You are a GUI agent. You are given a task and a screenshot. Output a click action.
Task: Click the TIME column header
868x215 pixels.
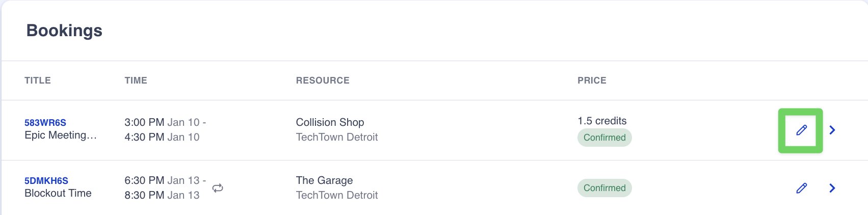(136, 80)
